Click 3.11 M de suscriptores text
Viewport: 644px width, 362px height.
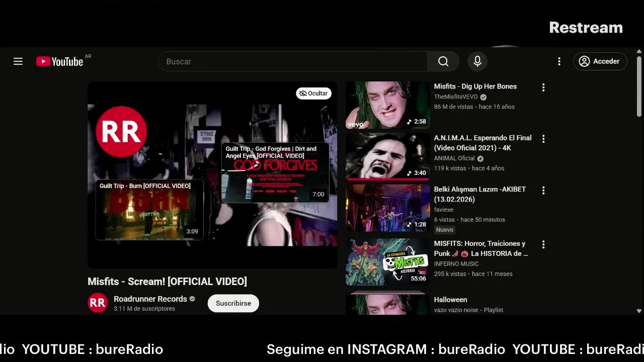[144, 309]
